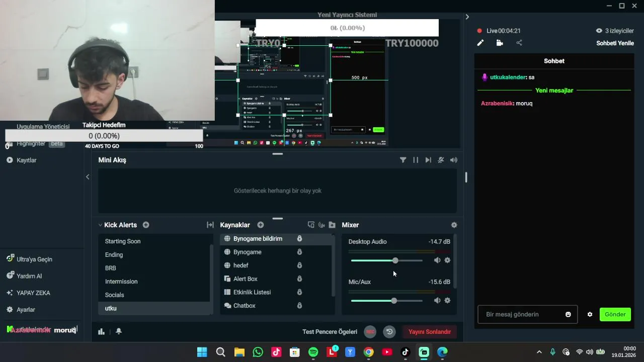Click Sohbeti Yenile to refresh chat

point(615,43)
